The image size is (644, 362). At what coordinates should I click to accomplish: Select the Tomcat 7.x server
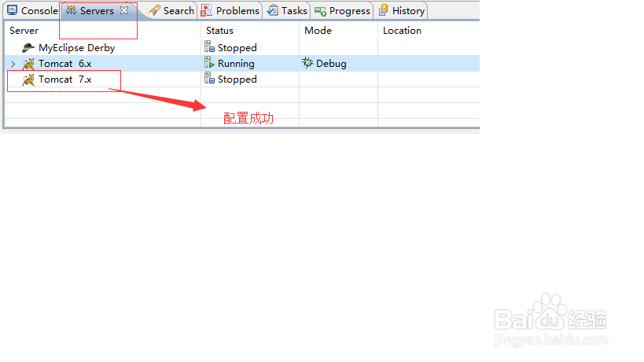tap(242, 79)
